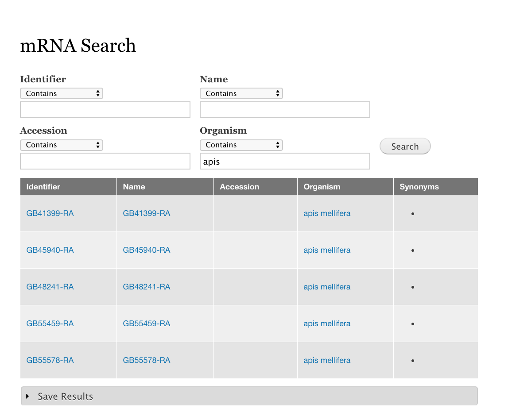Click GB55459-RA in the Identifier column
The width and height of the screenshot is (512, 420).
point(50,324)
